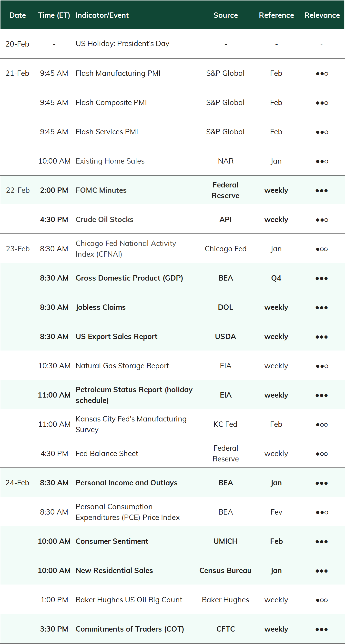This screenshot has height=644, width=345.
Task: Click relevance dots for Gross Domestic Product
Action: 322,278
